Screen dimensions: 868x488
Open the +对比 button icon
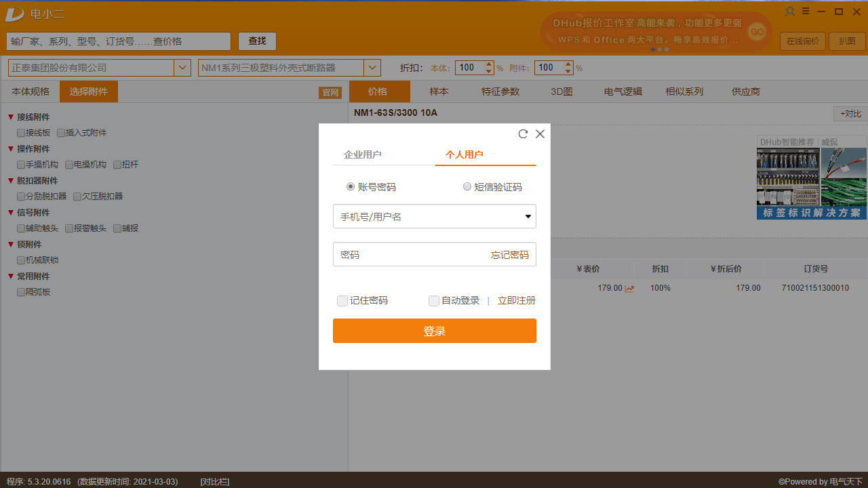coord(850,113)
